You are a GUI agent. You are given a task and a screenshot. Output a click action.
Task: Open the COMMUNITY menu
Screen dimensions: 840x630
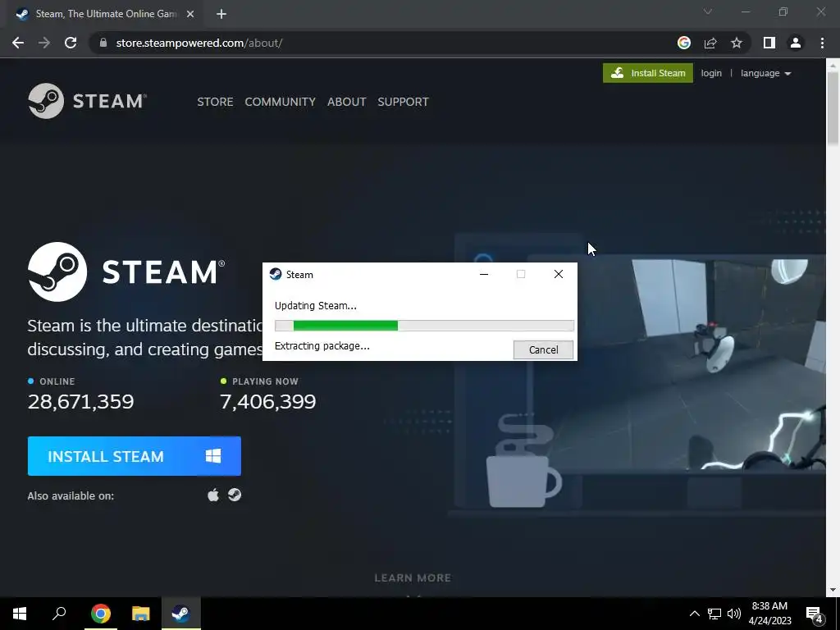point(281,102)
